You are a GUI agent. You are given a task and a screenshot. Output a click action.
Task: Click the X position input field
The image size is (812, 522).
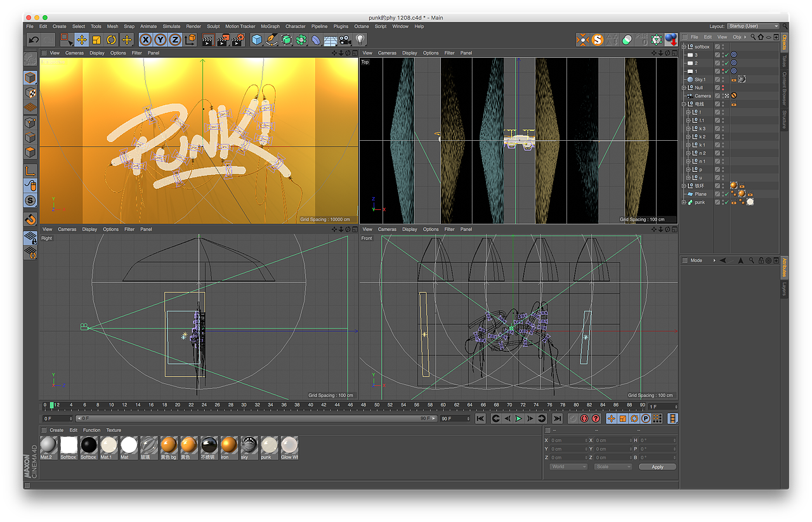pyautogui.click(x=568, y=440)
